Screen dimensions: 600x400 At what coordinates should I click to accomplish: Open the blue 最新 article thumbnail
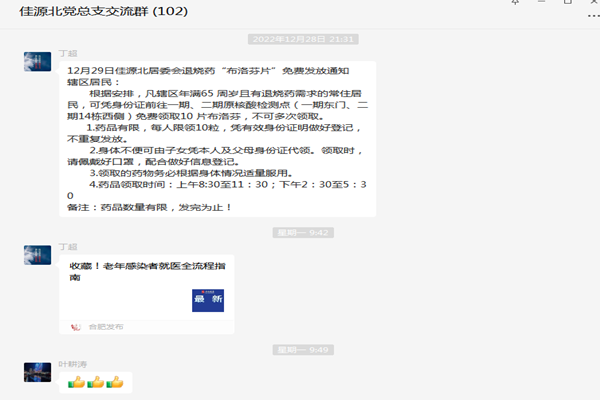[208, 300]
